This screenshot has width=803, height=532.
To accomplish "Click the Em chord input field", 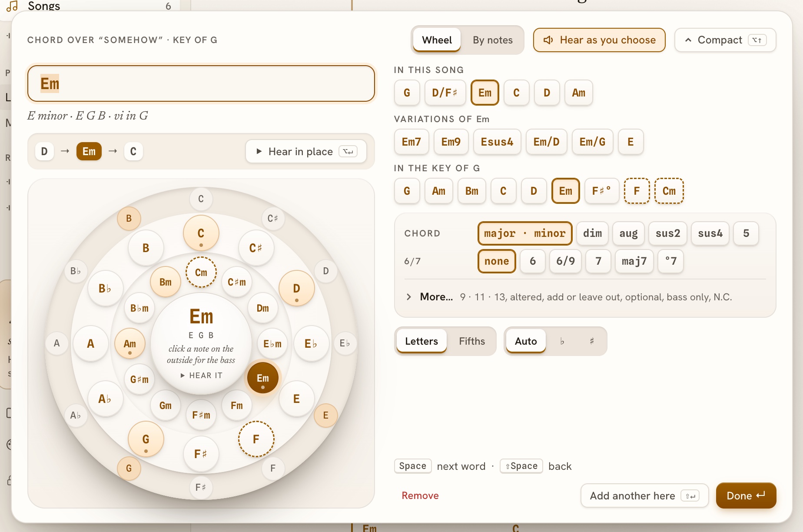I will point(201,83).
